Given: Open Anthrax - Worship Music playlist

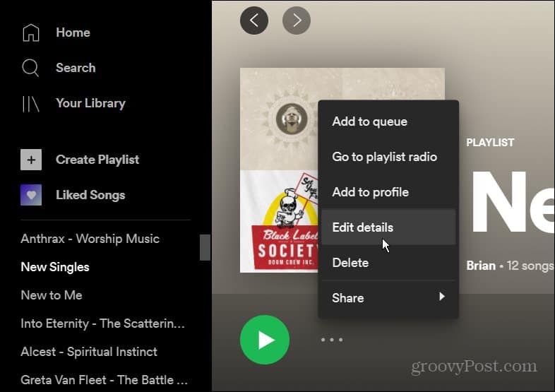Looking at the screenshot, I should point(90,239).
